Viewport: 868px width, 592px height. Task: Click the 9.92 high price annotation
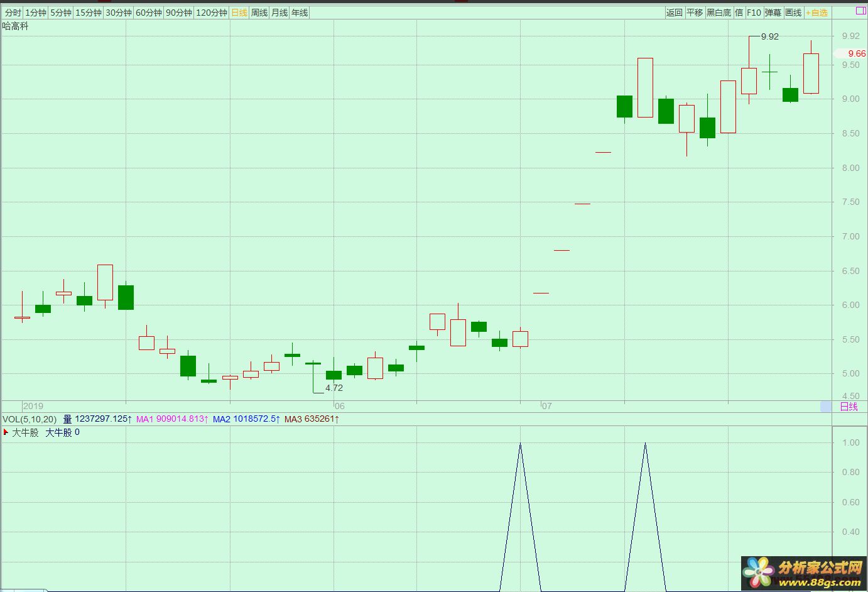[x=770, y=36]
